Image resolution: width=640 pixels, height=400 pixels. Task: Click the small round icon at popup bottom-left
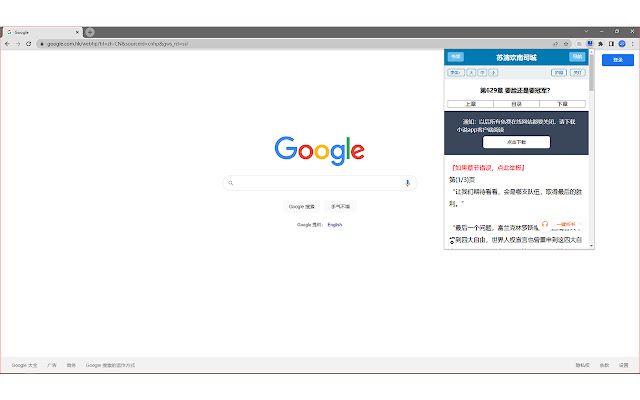452,240
